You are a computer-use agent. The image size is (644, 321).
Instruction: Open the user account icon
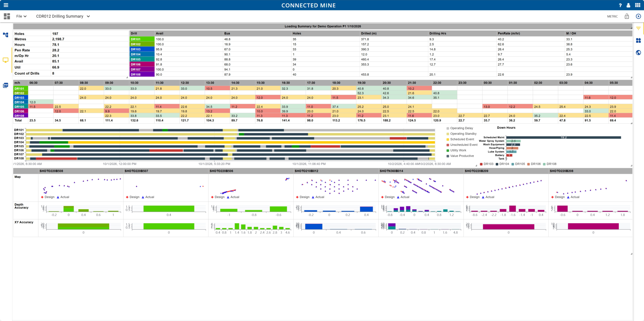(x=628, y=5)
